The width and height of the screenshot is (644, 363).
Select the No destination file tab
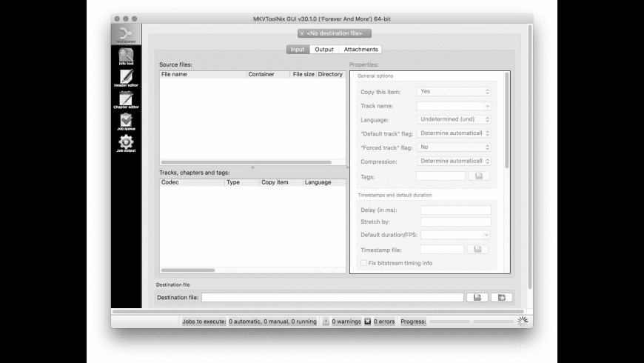[335, 33]
